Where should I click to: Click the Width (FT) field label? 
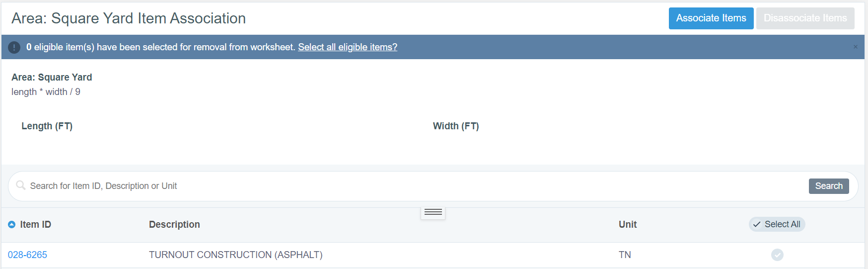(455, 126)
